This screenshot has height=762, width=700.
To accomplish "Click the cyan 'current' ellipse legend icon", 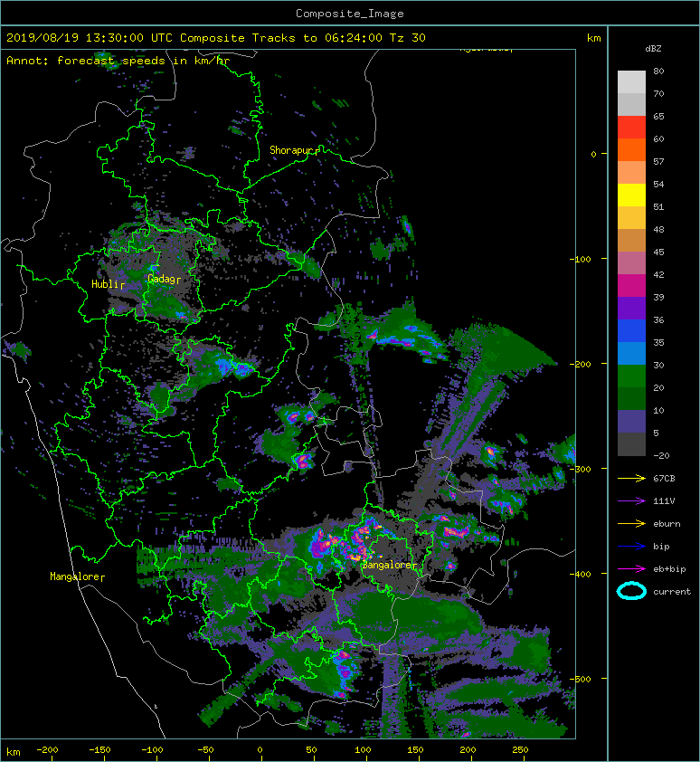I will [631, 591].
